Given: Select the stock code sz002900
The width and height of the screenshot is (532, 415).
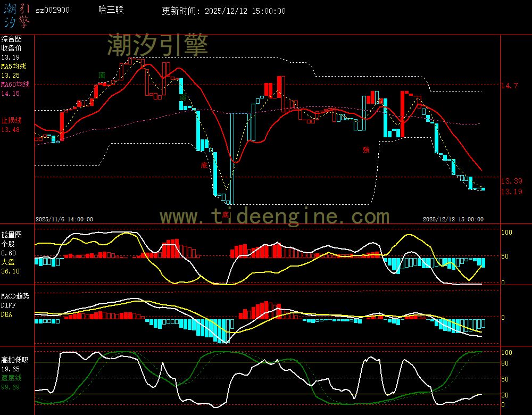Looking at the screenshot, I should pyautogui.click(x=52, y=10).
